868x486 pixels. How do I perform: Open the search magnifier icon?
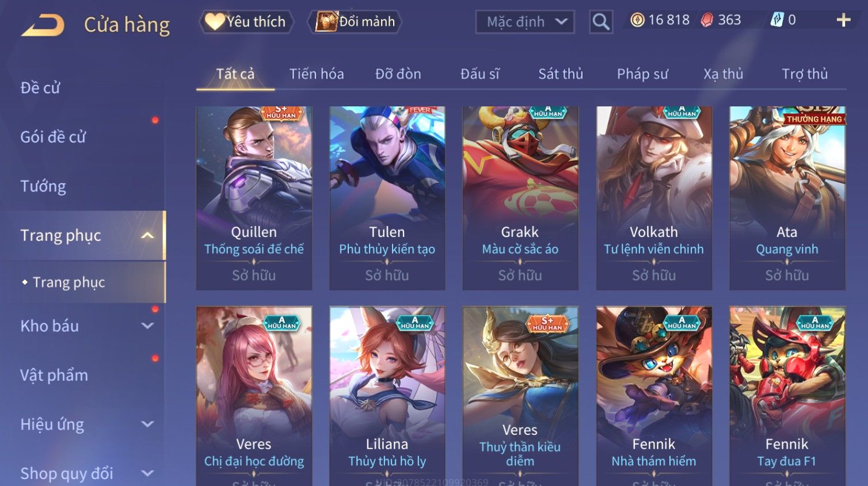pyautogui.click(x=601, y=22)
